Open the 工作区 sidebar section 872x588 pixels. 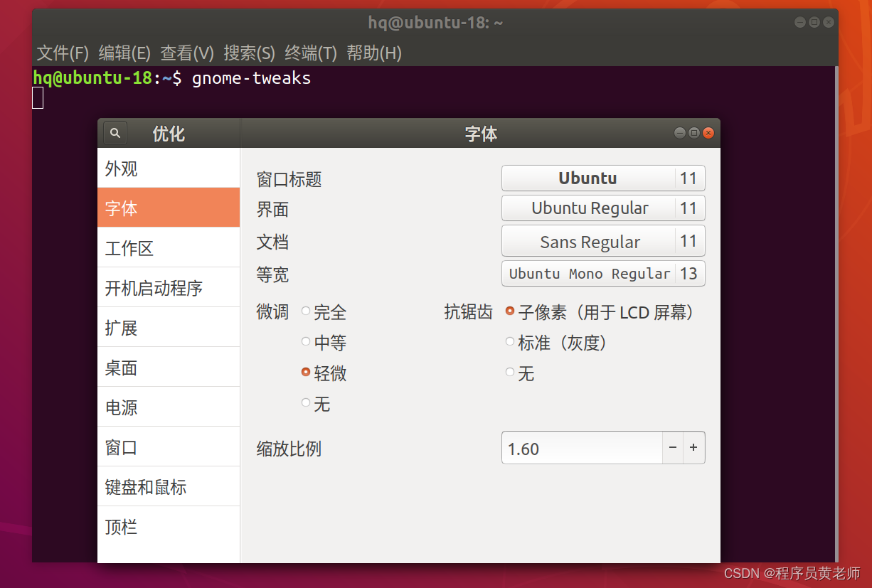point(169,248)
